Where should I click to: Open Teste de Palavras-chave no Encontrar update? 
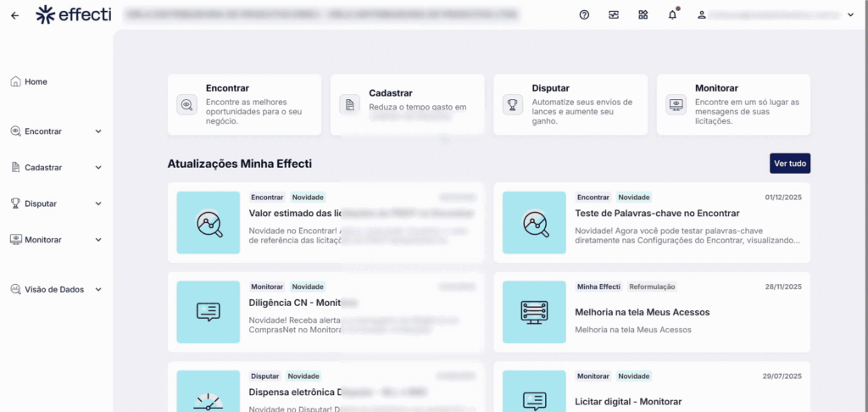[x=657, y=214]
